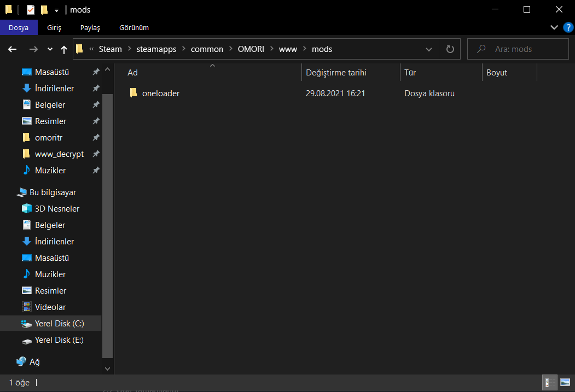575x392 pixels.
Task: Click the search magnifier icon
Action: pos(481,49)
